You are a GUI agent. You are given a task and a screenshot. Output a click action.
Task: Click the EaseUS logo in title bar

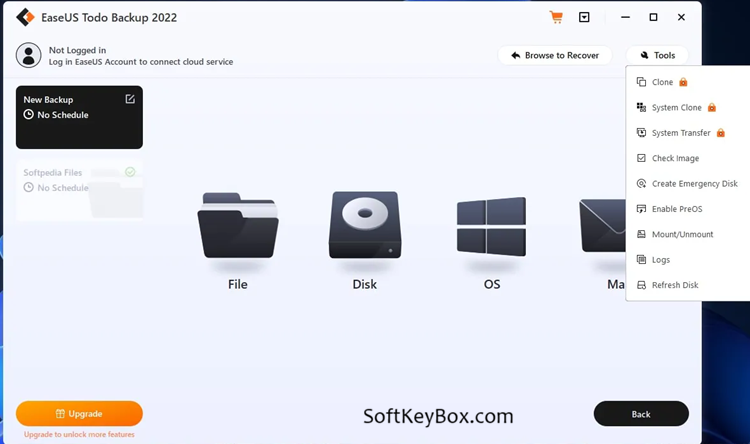pyautogui.click(x=25, y=17)
